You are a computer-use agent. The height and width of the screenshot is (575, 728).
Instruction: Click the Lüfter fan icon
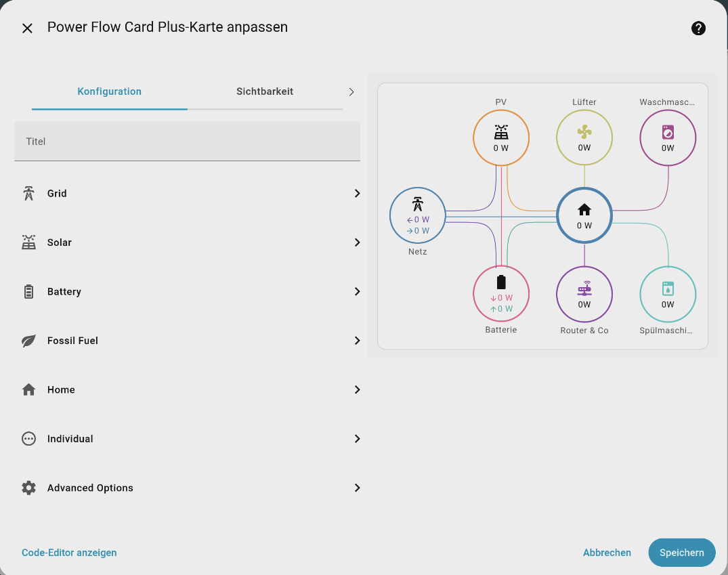pos(584,132)
